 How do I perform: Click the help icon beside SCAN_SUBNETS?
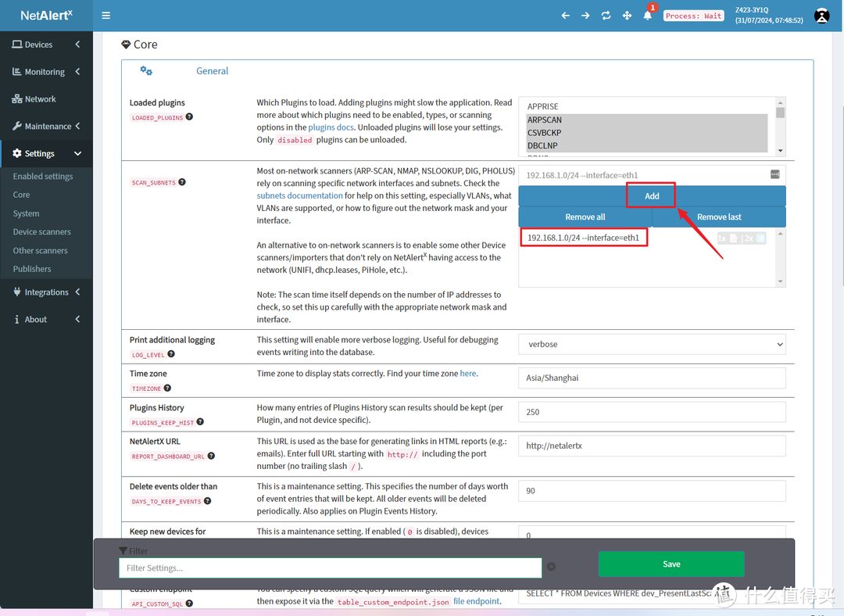(x=182, y=182)
